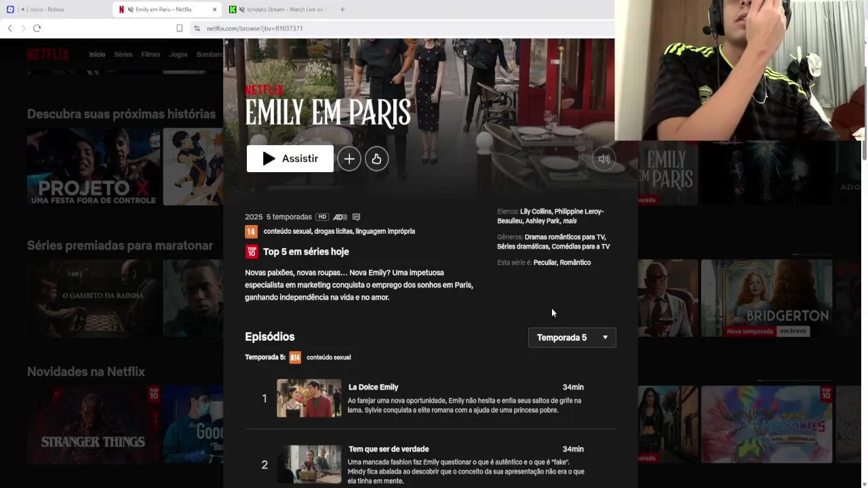Click the HD quality badge

[322, 217]
